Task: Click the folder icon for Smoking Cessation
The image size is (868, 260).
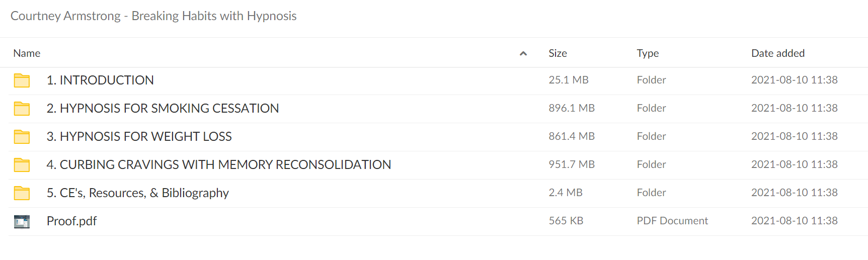Action: (x=22, y=109)
